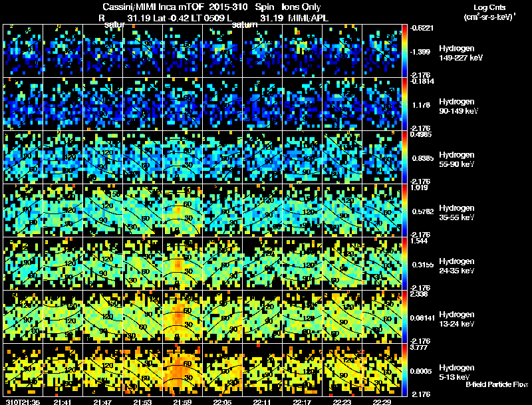
Task: Click the Hydrogen 24-35 keV row label
Action: (x=457, y=266)
